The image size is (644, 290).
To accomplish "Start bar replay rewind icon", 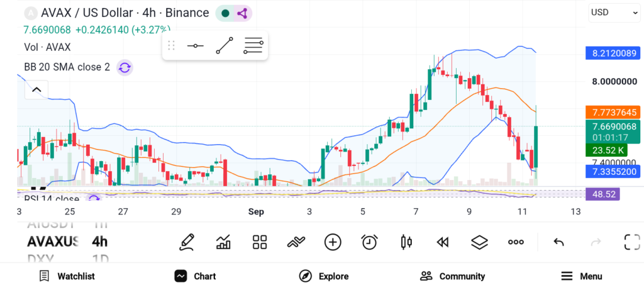I will 442,242.
